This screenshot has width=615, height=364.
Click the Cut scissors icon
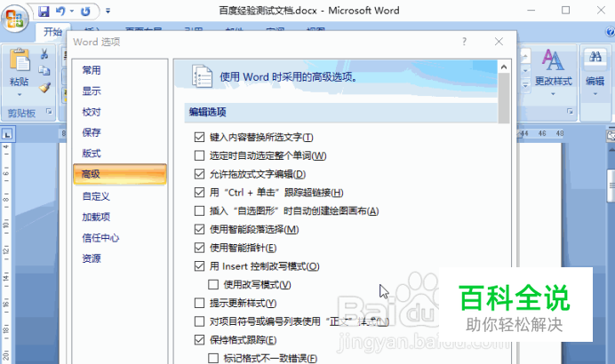click(44, 54)
